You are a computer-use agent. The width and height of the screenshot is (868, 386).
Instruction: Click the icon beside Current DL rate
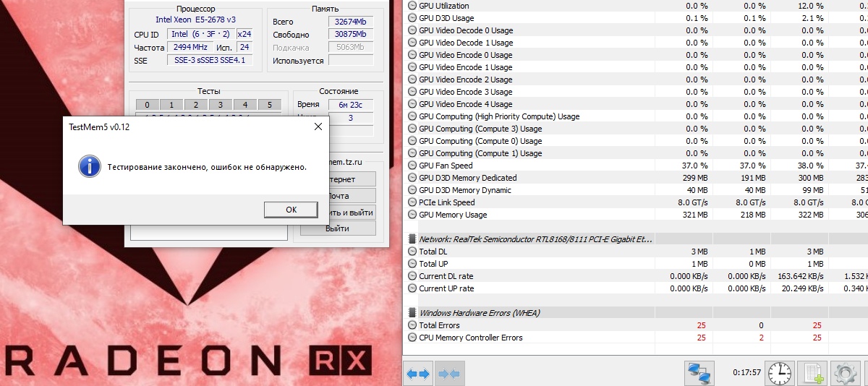click(x=412, y=276)
